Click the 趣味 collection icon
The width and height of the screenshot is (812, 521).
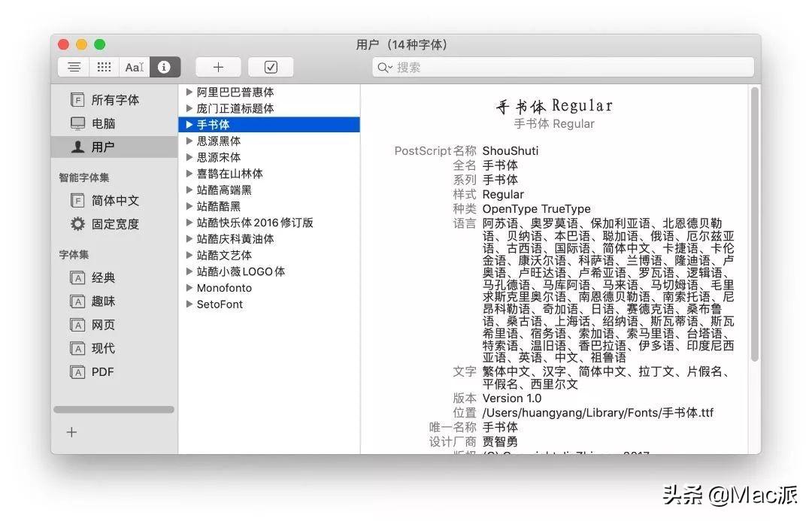[x=77, y=301]
